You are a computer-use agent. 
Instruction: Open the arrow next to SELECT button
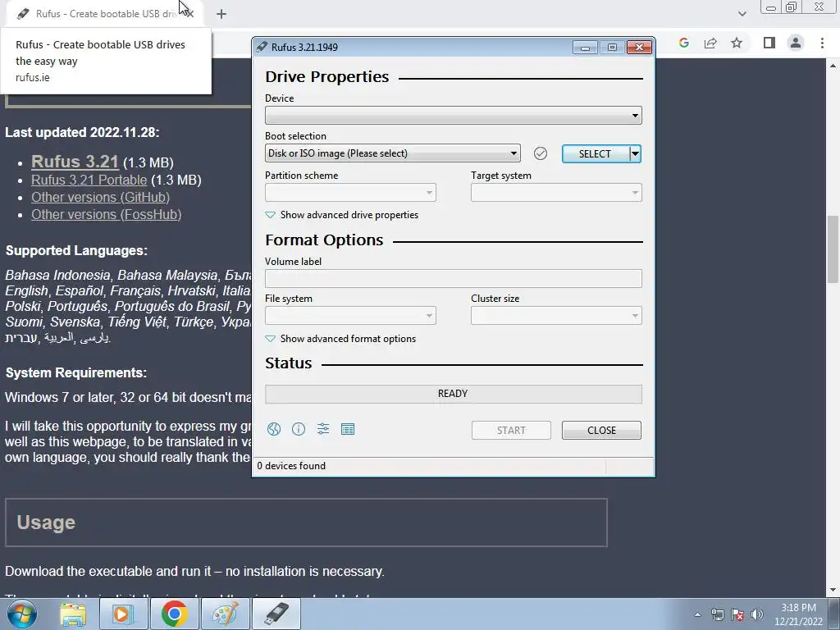tap(636, 153)
